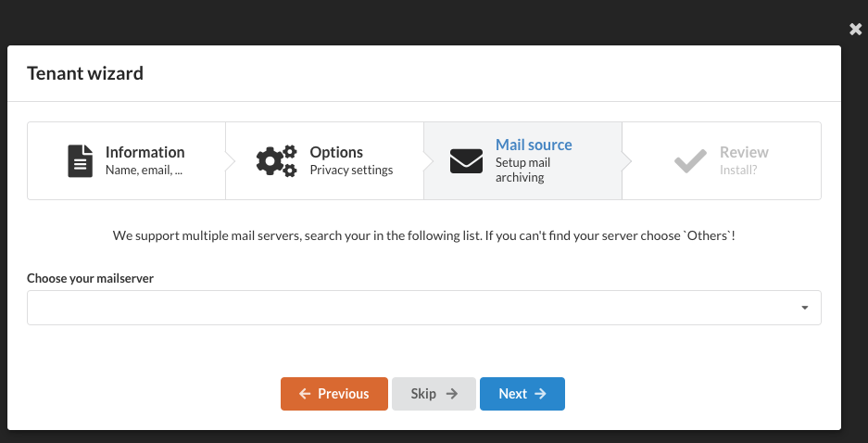Click the Choose your mailserver label
The height and width of the screenshot is (443, 868).
[90, 279]
